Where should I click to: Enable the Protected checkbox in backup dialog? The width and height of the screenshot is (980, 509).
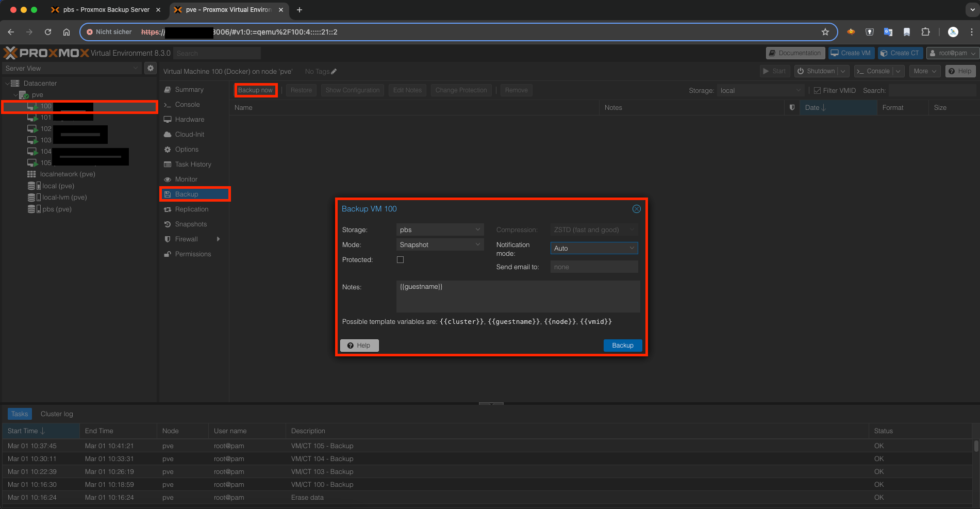point(400,259)
